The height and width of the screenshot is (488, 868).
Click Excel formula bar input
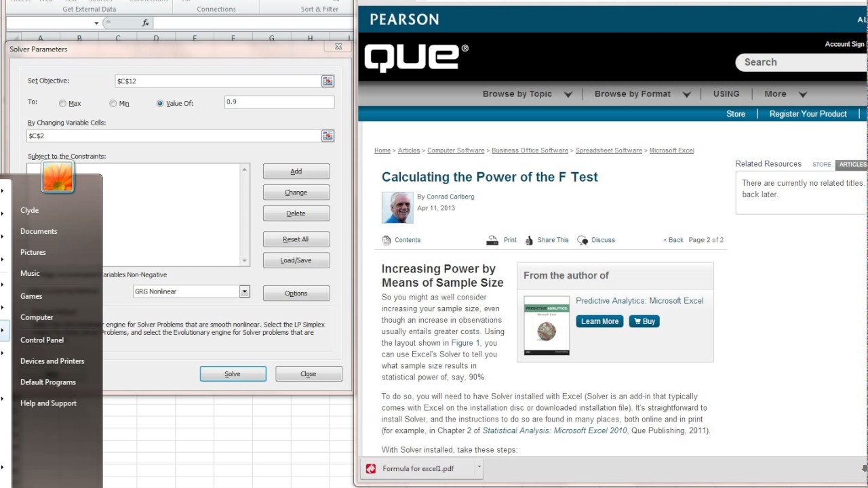click(254, 23)
